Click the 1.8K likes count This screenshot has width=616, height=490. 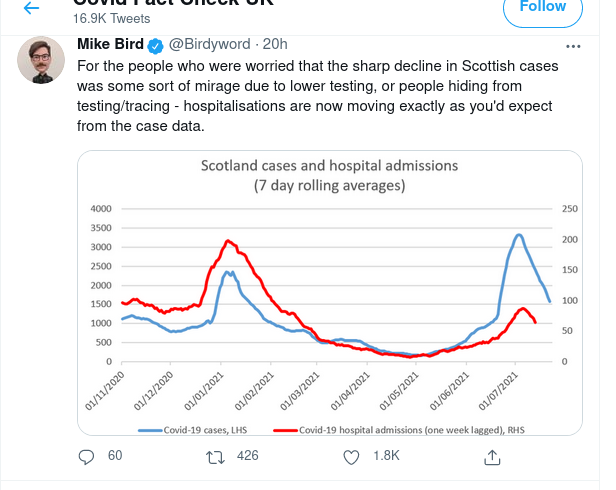pos(386,456)
